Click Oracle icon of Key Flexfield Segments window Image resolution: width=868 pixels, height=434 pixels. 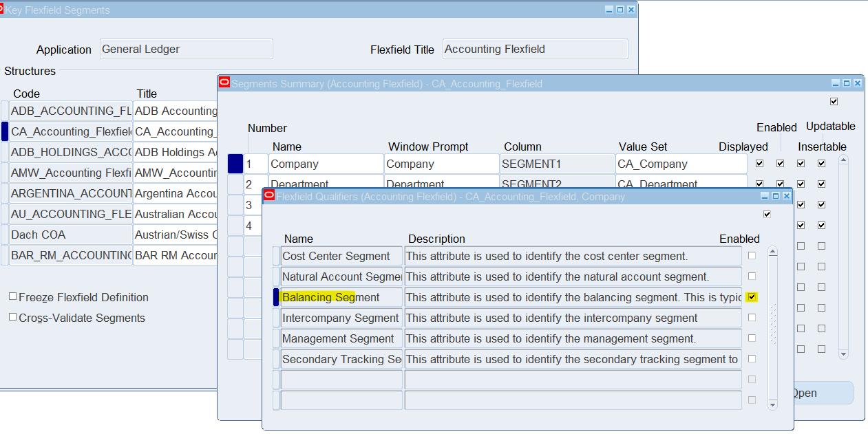tap(2, 9)
